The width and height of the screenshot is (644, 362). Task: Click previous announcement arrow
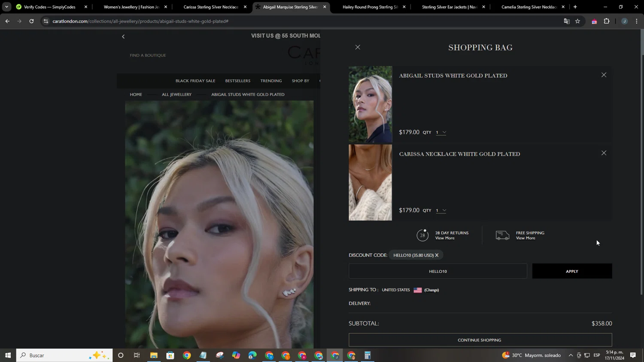(123, 36)
